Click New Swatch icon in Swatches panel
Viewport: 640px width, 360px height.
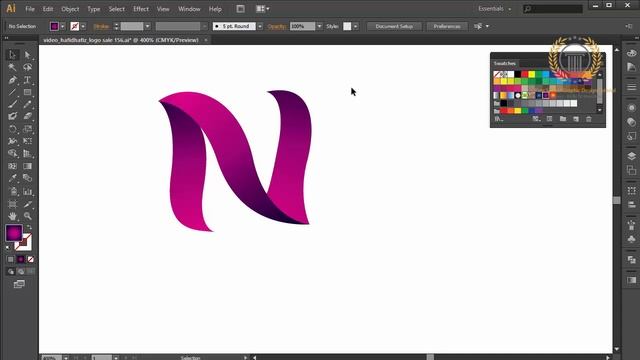click(x=576, y=119)
